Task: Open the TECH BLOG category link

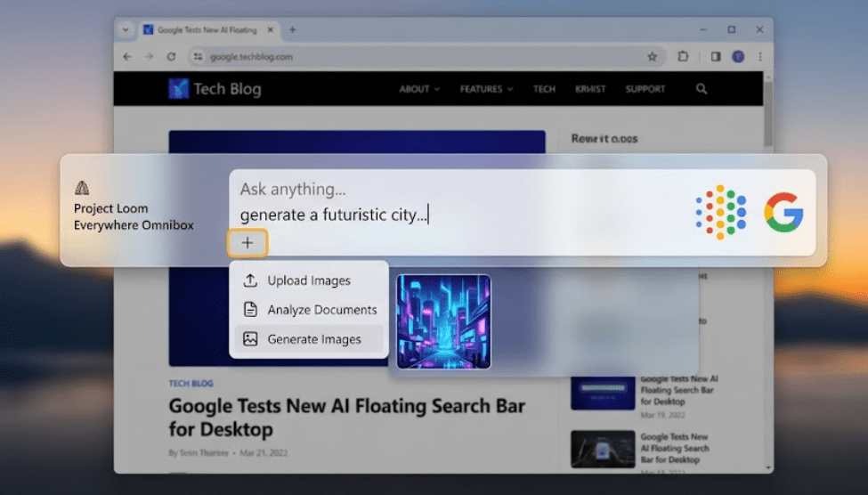Action: (191, 383)
